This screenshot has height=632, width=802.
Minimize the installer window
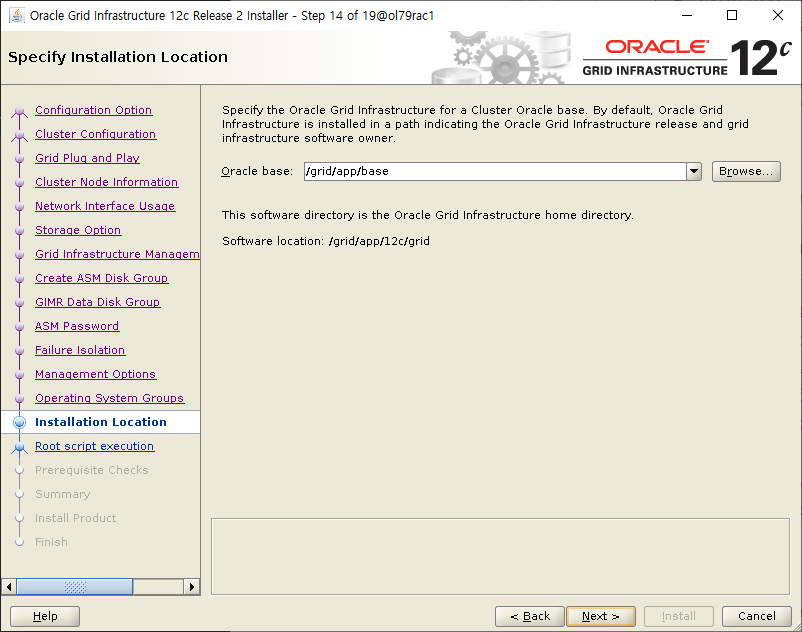687,15
